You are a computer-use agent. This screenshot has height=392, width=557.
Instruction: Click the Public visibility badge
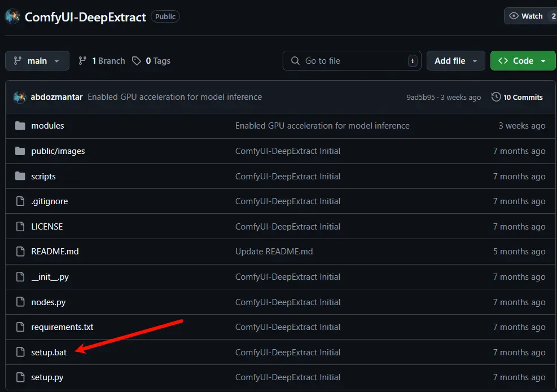[x=165, y=17]
